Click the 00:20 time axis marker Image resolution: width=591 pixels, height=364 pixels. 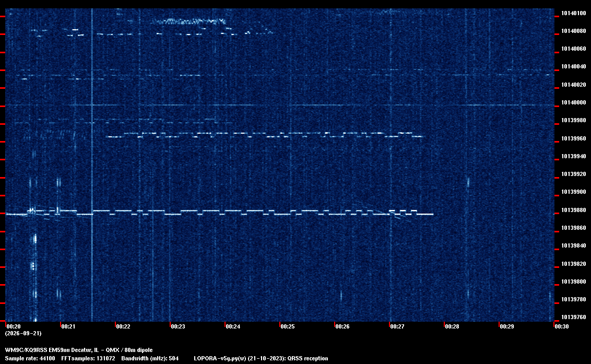pos(14,326)
